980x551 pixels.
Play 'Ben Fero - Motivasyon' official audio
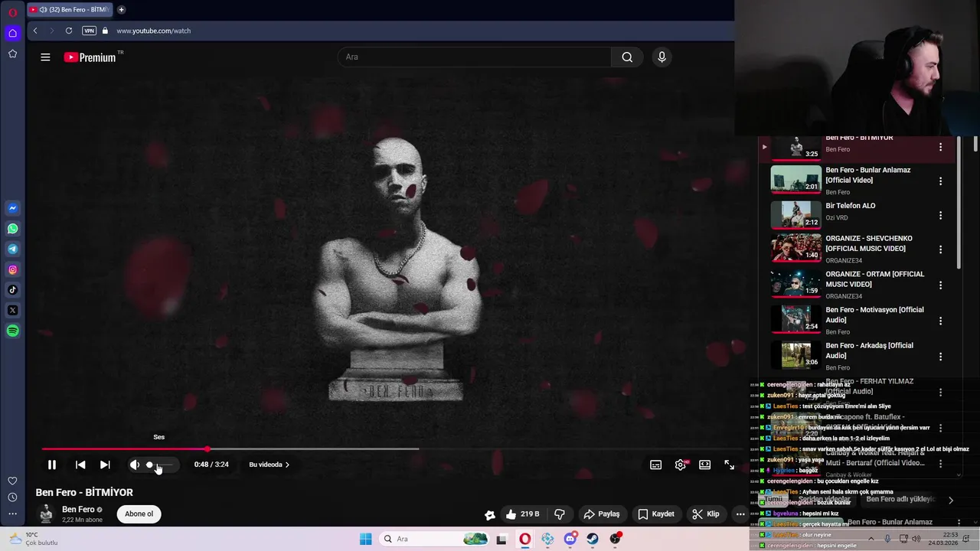795,319
